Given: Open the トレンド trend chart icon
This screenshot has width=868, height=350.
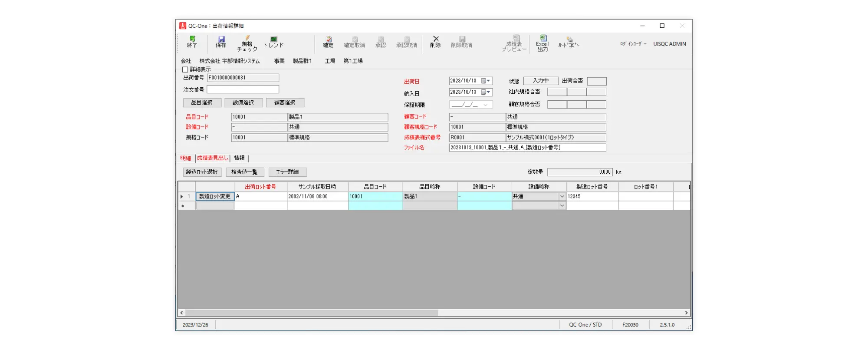Looking at the screenshot, I should pos(273,42).
